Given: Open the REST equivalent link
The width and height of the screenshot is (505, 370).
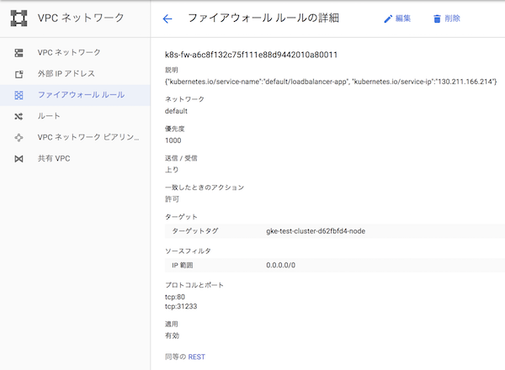Looking at the screenshot, I should click(x=196, y=357).
